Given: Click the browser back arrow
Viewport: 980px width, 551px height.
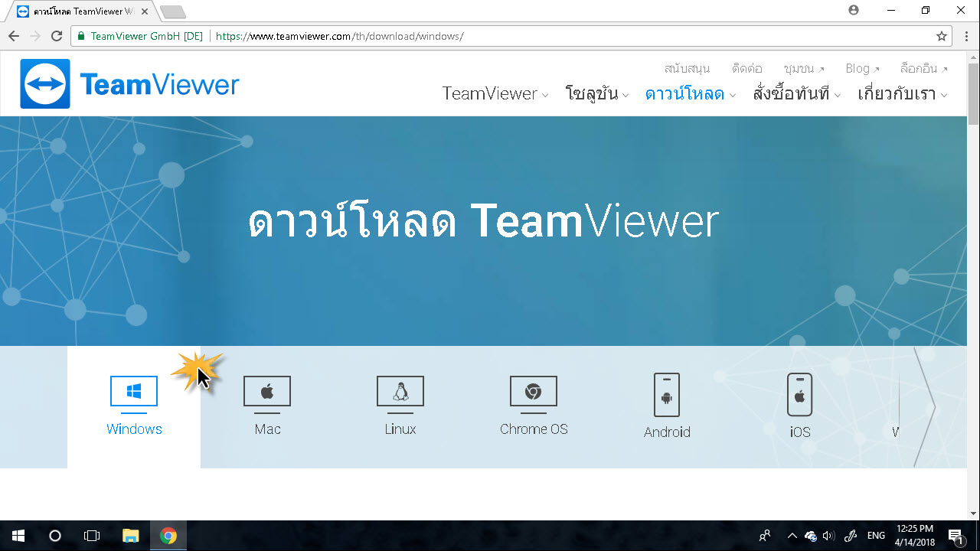Looking at the screenshot, I should tap(14, 36).
